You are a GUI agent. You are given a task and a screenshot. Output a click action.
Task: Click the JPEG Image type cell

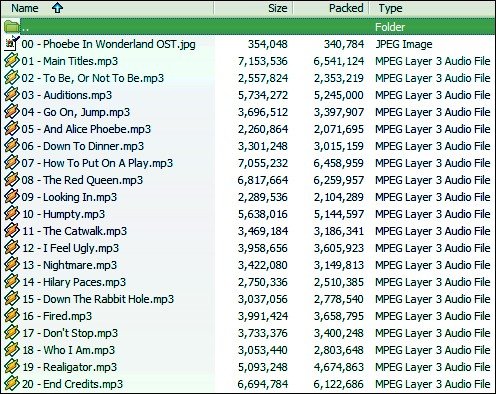pos(404,44)
